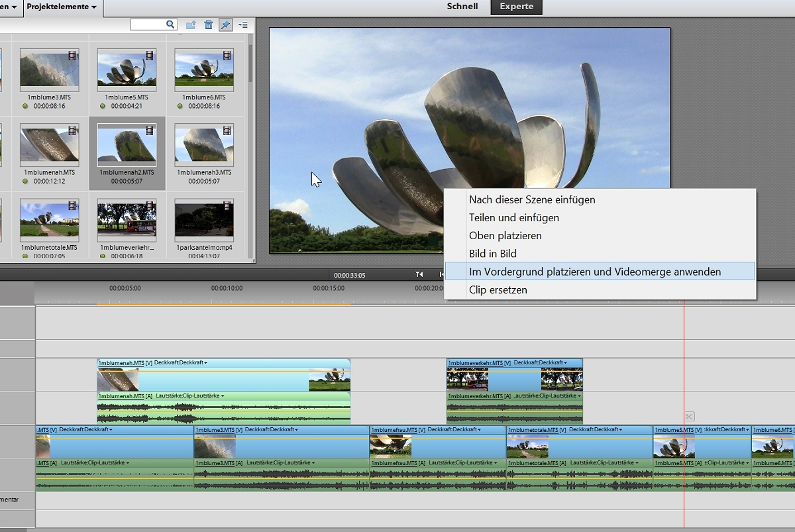
Task: Click the scissors split icon at playhead
Action: (690, 416)
